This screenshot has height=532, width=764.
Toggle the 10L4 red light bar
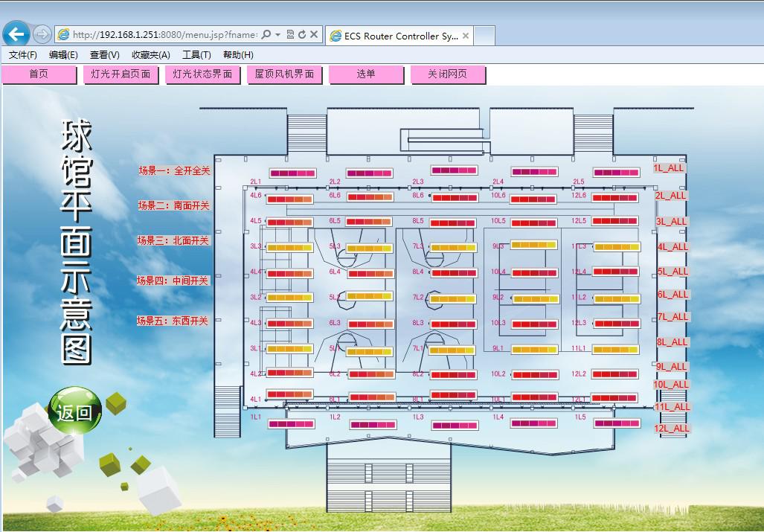coord(534,273)
